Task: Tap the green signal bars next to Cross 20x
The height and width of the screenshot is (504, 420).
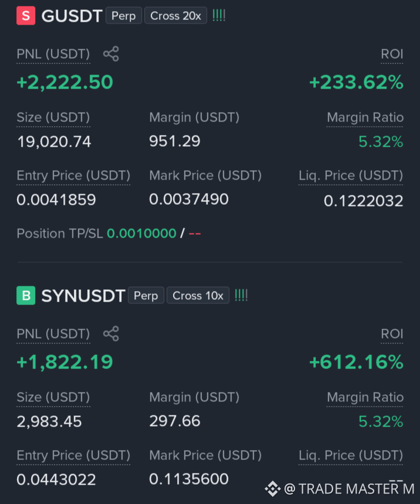Action: [219, 15]
